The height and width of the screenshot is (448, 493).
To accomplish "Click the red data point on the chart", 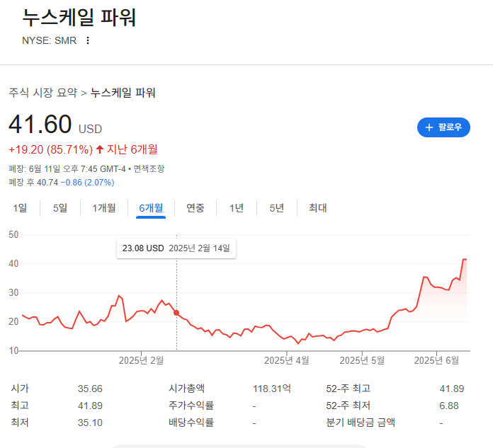I will [176, 313].
